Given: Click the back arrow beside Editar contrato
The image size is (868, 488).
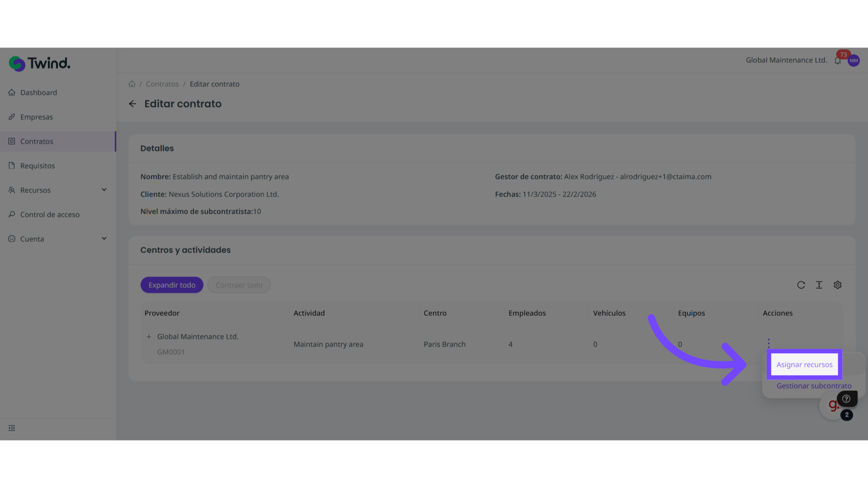Looking at the screenshot, I should (x=132, y=104).
